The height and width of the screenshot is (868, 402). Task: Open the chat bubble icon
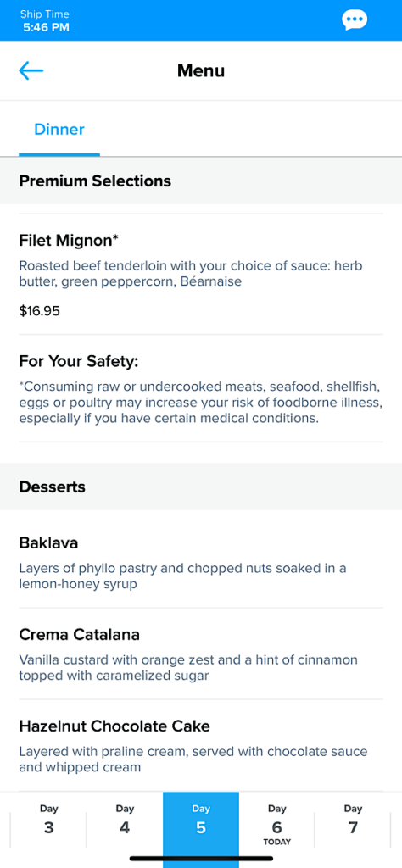pyautogui.click(x=355, y=20)
